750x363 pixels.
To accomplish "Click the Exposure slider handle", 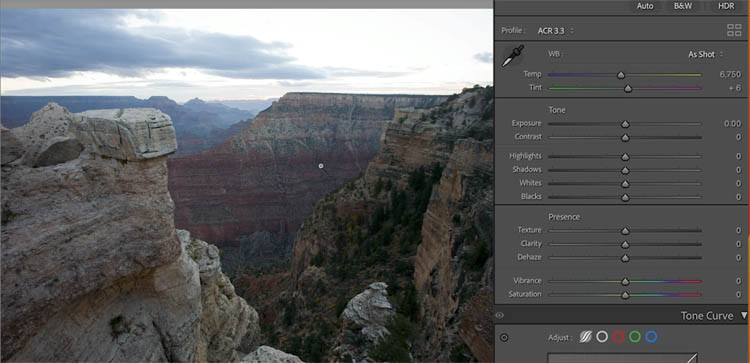I will click(x=625, y=124).
